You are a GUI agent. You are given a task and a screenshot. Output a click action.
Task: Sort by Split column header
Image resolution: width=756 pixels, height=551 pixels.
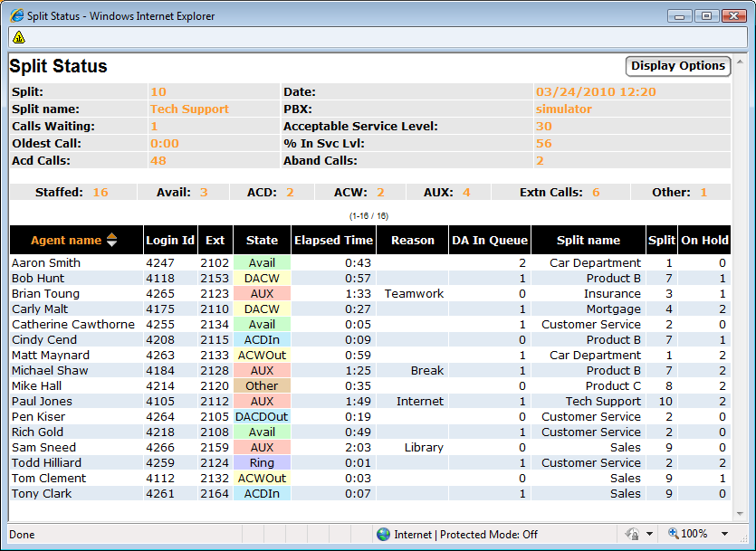coord(662,240)
